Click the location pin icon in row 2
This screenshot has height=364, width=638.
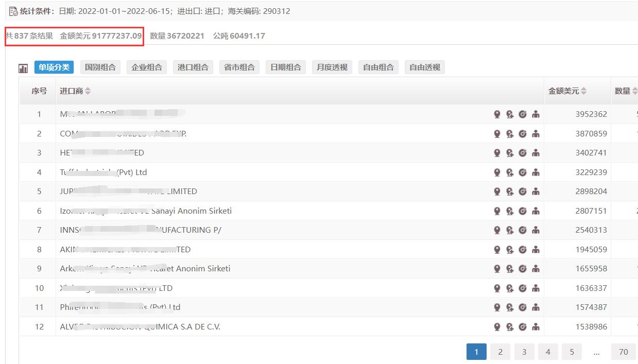click(x=497, y=134)
